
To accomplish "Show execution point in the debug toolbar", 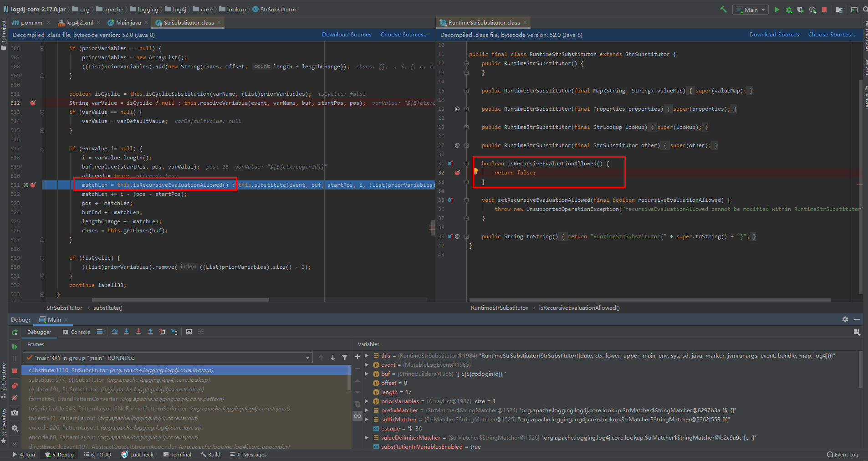I will pyautogui.click(x=100, y=332).
